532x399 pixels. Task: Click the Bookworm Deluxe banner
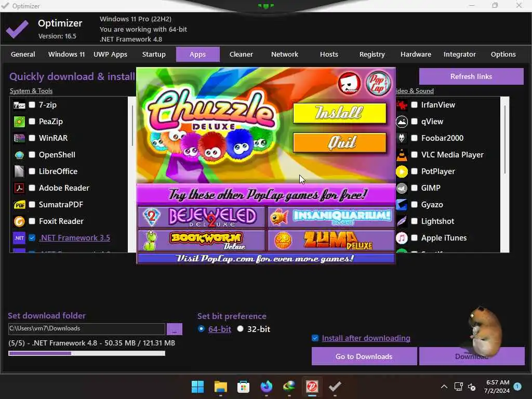[x=201, y=240]
